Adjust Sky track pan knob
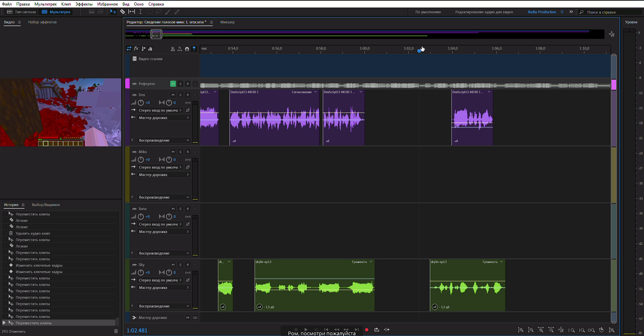The image size is (644, 336). coord(169,272)
